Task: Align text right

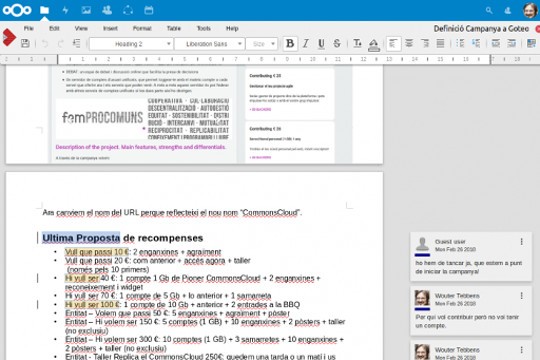Action: pyautogui.click(x=425, y=43)
